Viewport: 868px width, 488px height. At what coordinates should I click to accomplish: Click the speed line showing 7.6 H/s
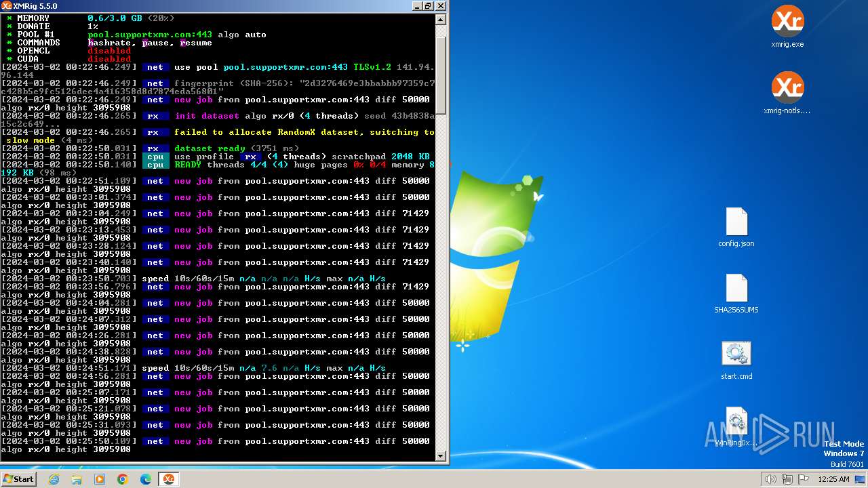pos(193,368)
